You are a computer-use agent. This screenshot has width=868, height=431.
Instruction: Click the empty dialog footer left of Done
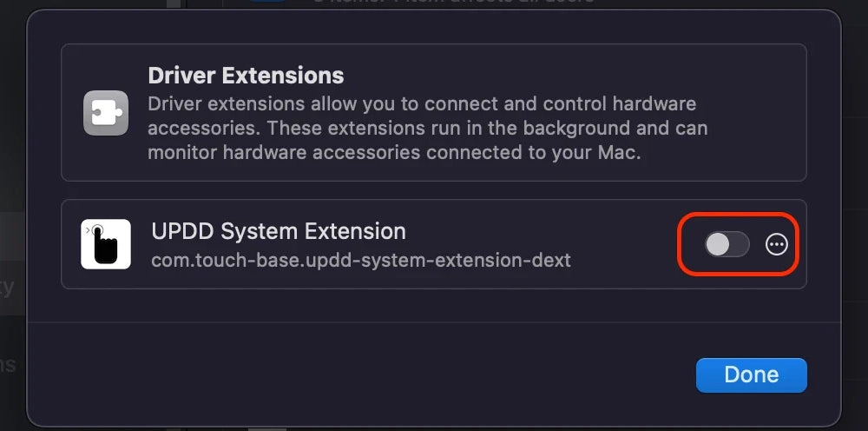360,375
